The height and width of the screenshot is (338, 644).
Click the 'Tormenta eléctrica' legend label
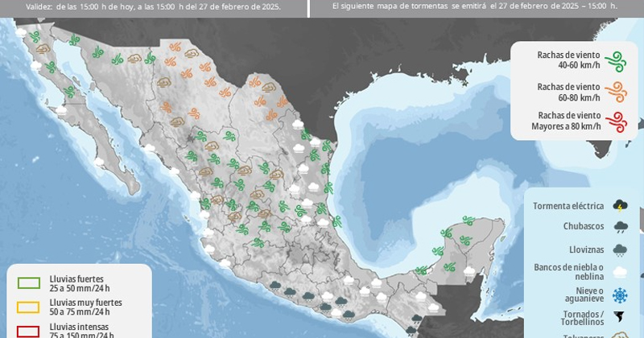(568, 206)
